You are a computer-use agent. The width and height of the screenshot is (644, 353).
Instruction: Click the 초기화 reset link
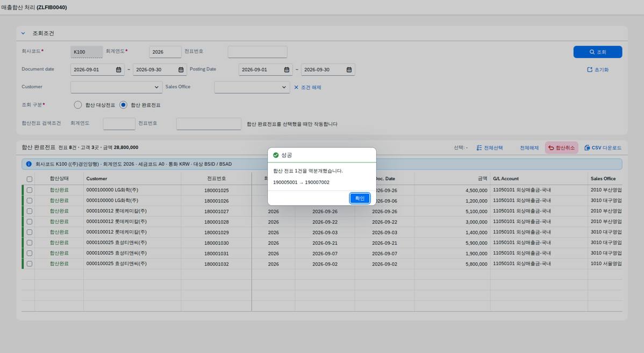click(x=598, y=69)
